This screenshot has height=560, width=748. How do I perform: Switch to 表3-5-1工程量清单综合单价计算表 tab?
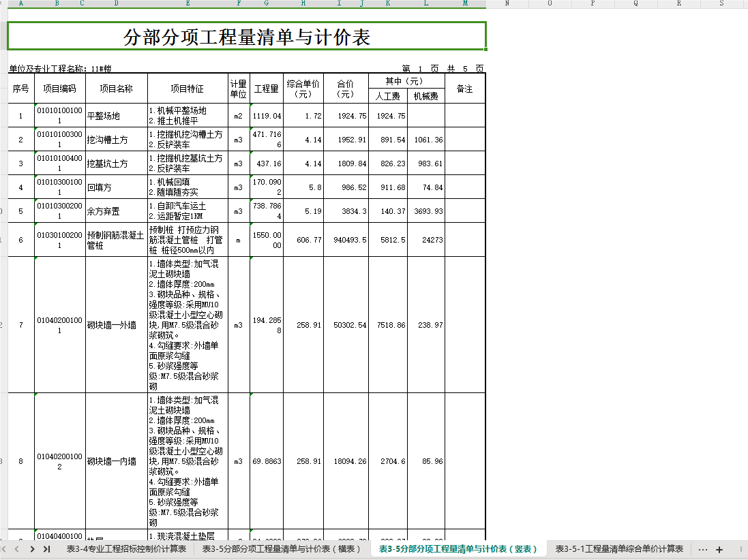tap(619, 549)
